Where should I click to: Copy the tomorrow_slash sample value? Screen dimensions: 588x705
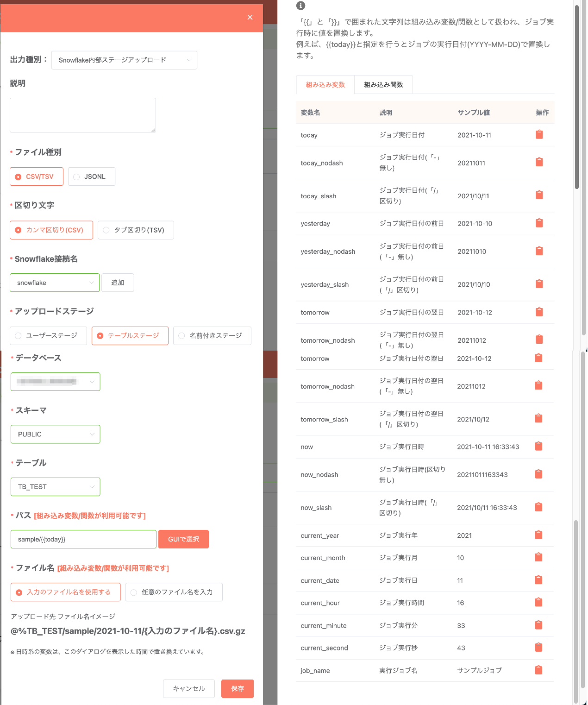pyautogui.click(x=538, y=418)
